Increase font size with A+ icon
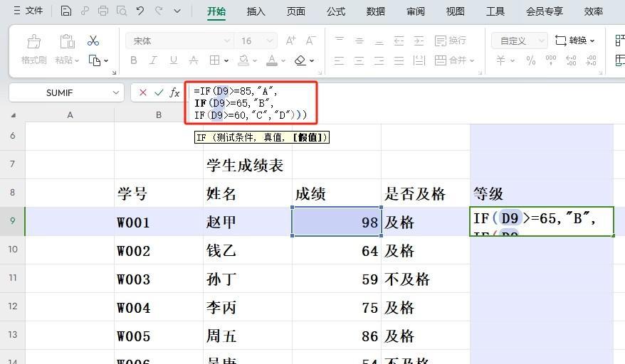This screenshot has width=625, height=364. [291, 41]
